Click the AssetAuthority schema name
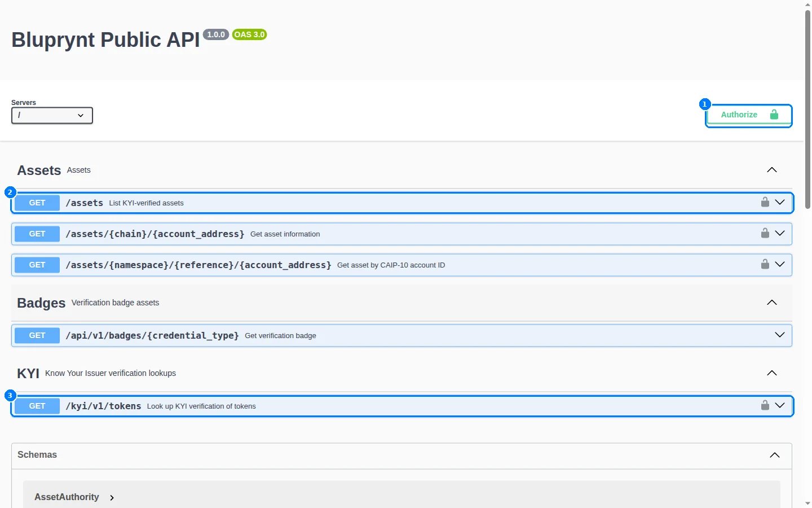The width and height of the screenshot is (812, 508). (x=67, y=497)
